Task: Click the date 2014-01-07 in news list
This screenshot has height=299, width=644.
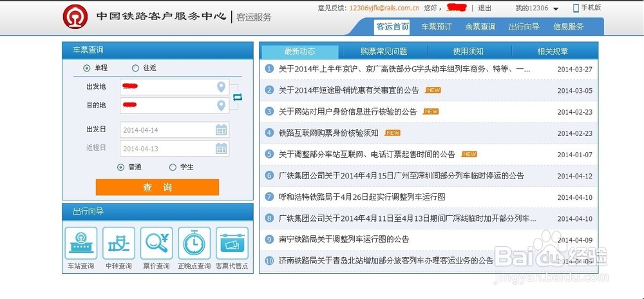Action: click(x=574, y=155)
